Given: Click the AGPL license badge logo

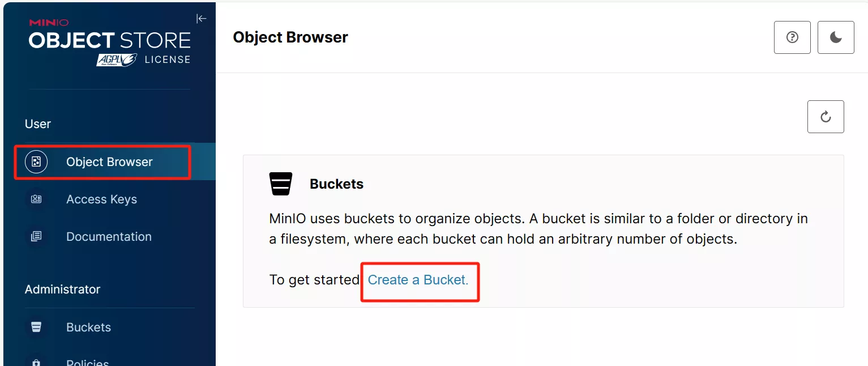Looking at the screenshot, I should pyautogui.click(x=117, y=59).
